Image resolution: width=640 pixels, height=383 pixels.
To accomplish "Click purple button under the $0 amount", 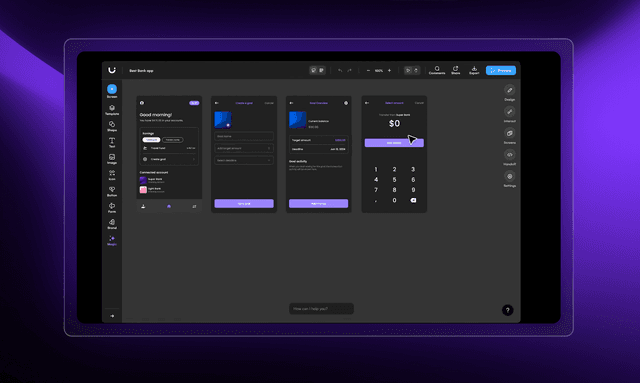I will point(394,143).
